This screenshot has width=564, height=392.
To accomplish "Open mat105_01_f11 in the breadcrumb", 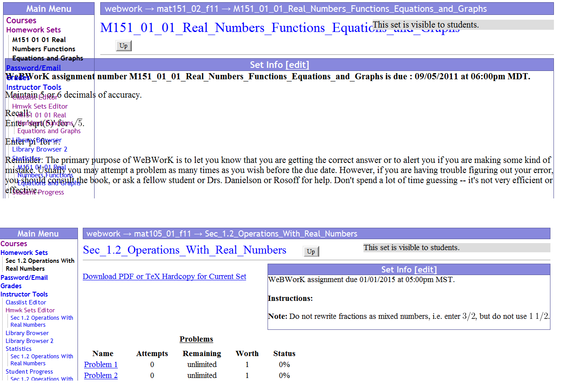I will pyautogui.click(x=162, y=233).
